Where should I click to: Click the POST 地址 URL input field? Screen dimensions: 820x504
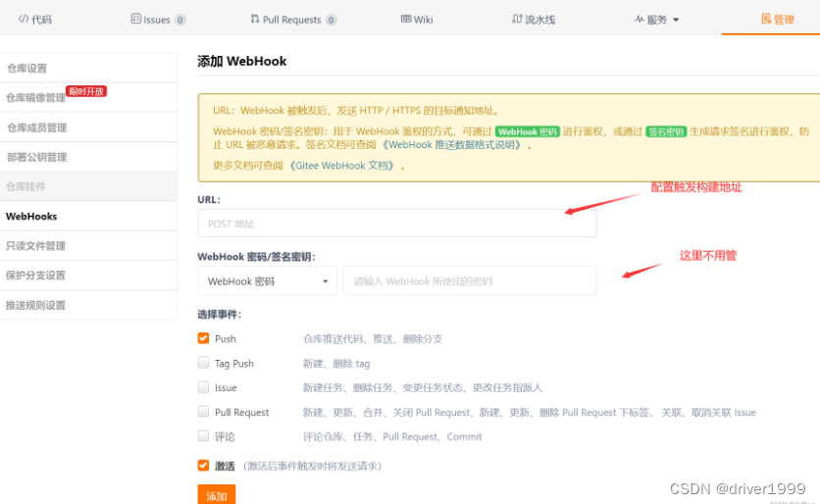click(397, 224)
